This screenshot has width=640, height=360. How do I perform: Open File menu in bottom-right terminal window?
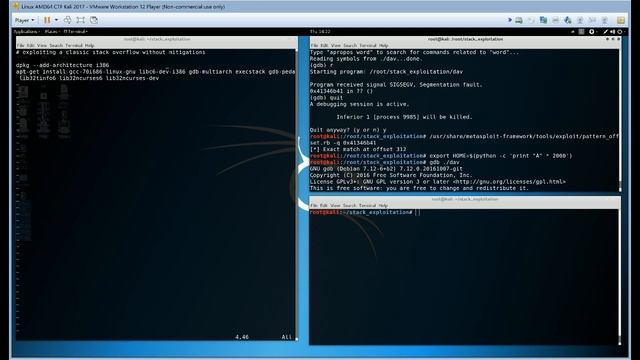coord(313,206)
